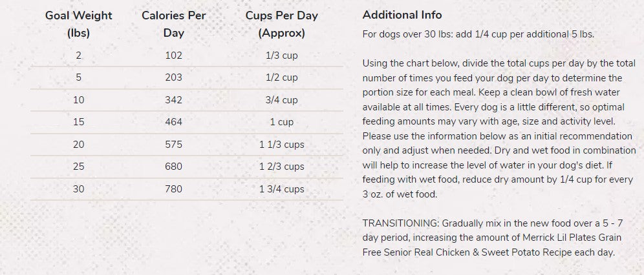644x275 pixels.
Task: Select the 342 calories cell
Action: (174, 99)
